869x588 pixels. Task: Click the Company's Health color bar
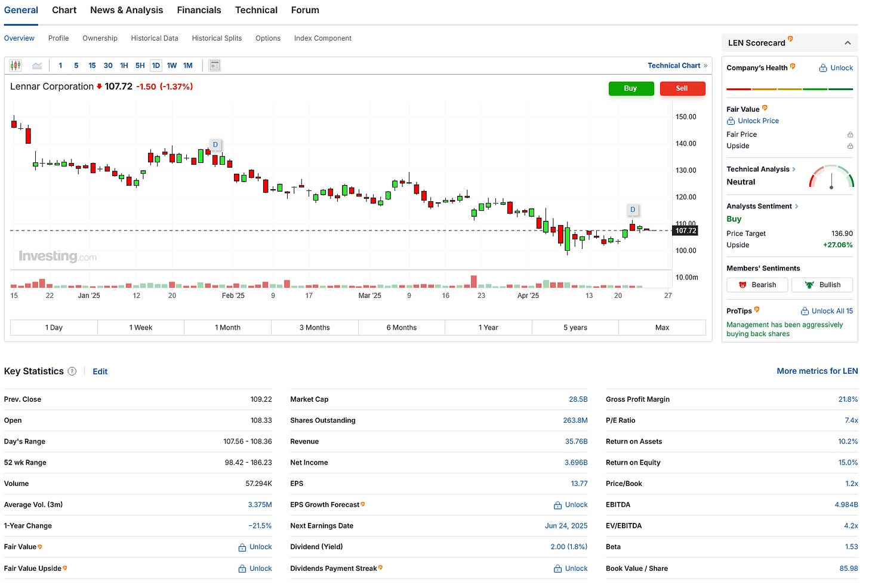(x=790, y=89)
